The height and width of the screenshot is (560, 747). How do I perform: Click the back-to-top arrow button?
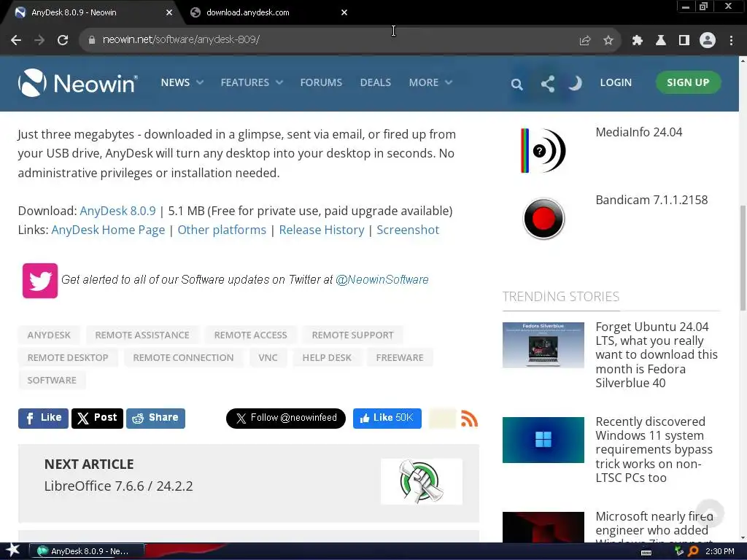point(710,513)
